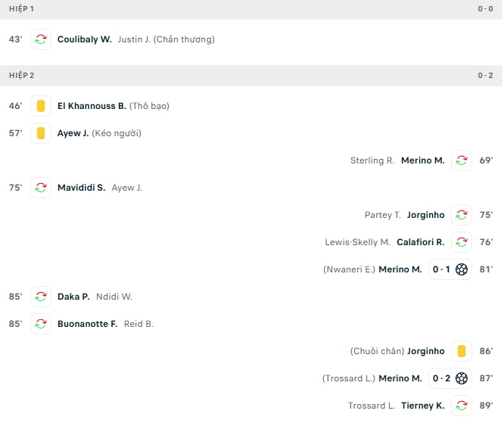Click the Mavididi S. substitution icon at 75'
The height and width of the screenshot is (423, 504).
[41, 188]
